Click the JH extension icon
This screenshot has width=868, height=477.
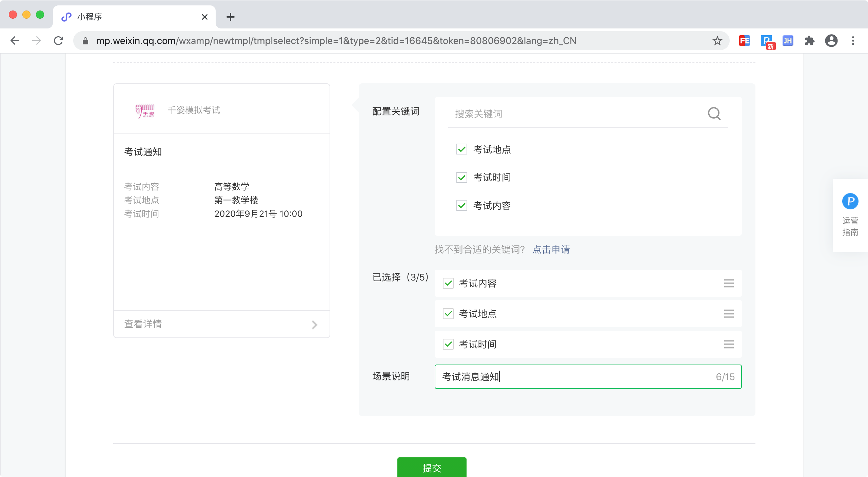[788, 41]
